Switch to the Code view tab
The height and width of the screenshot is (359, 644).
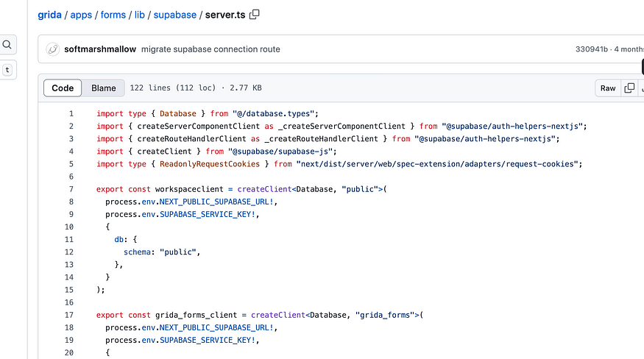(x=63, y=88)
